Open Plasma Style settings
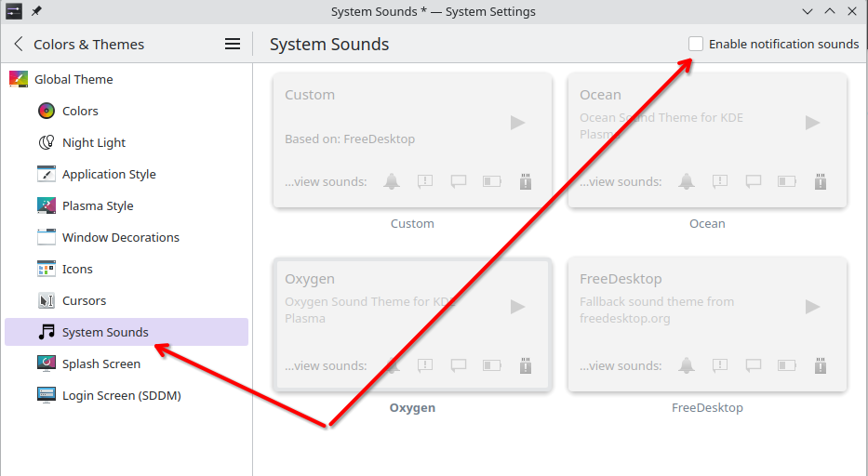 click(97, 206)
